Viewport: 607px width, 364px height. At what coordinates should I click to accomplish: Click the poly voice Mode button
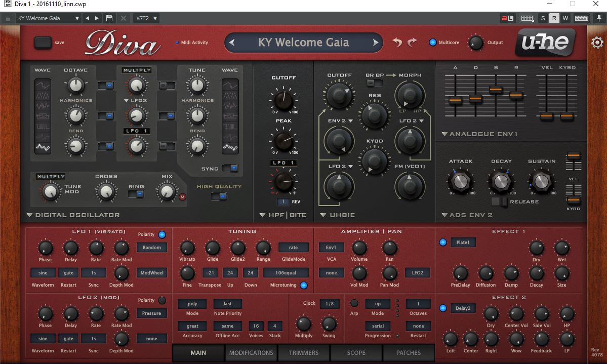(192, 304)
